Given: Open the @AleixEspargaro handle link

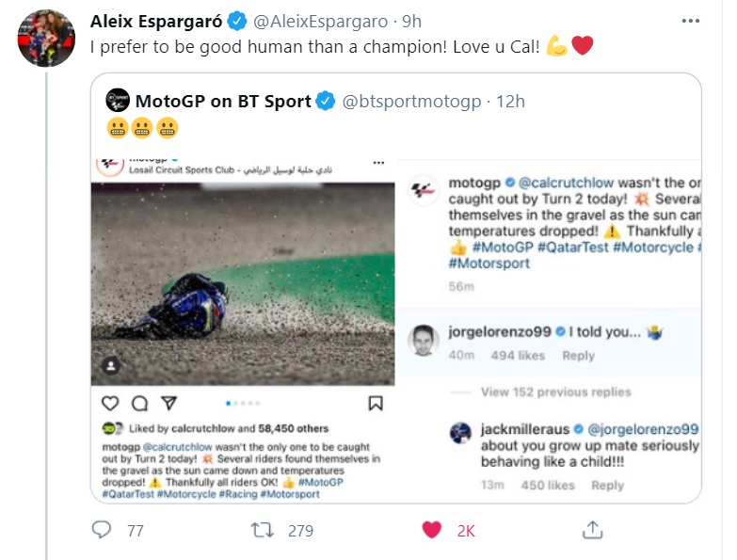Looking at the screenshot, I should point(320,21).
